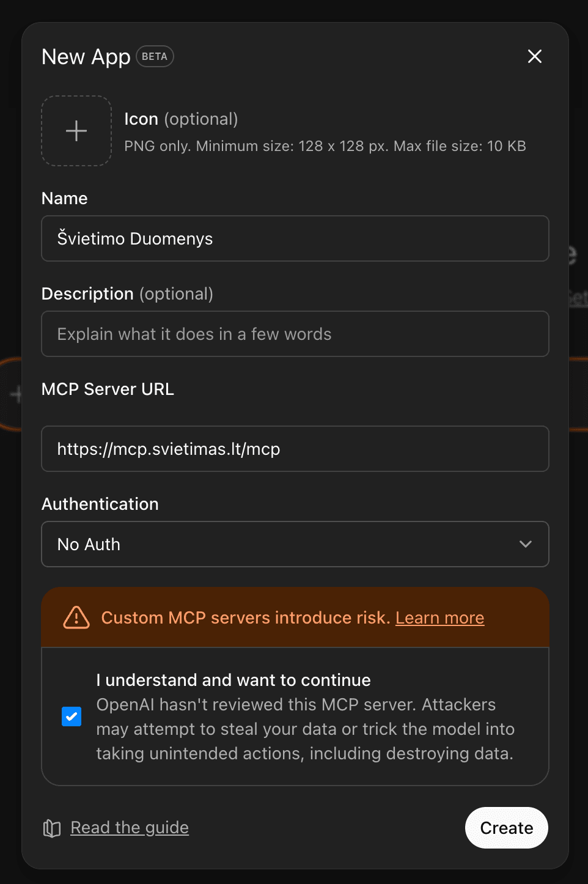Open the Read the guide link
The height and width of the screenshot is (884, 588).
[130, 828]
